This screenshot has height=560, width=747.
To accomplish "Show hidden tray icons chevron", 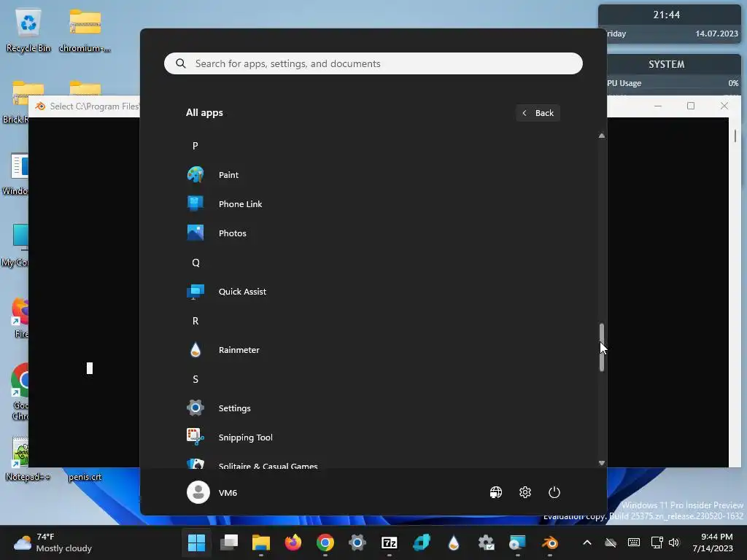I will click(x=587, y=542).
